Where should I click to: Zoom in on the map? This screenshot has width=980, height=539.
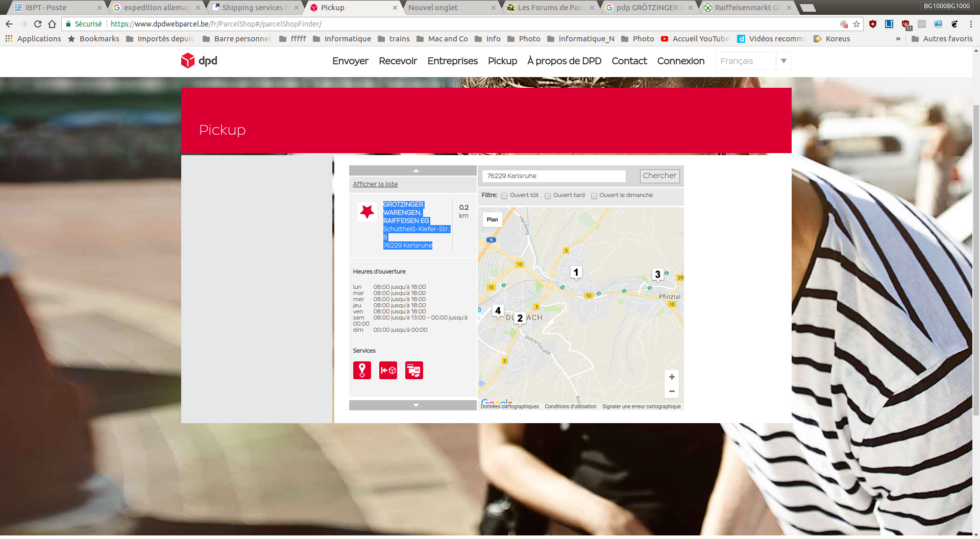pos(672,377)
